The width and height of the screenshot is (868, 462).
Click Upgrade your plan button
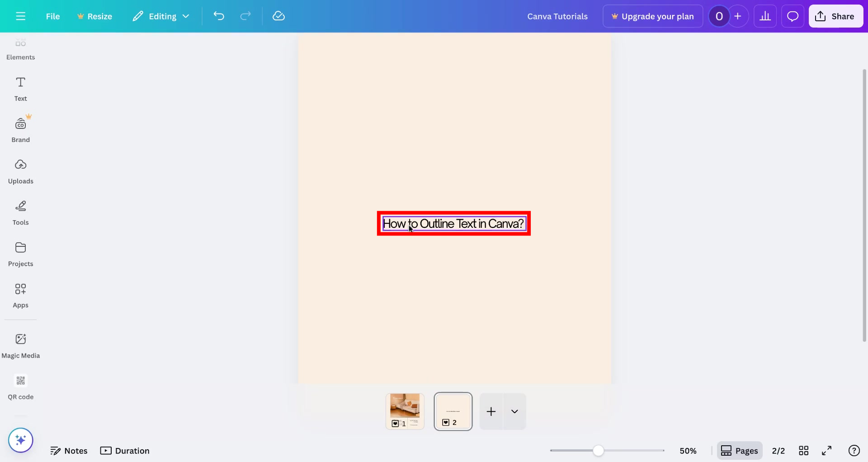click(652, 16)
